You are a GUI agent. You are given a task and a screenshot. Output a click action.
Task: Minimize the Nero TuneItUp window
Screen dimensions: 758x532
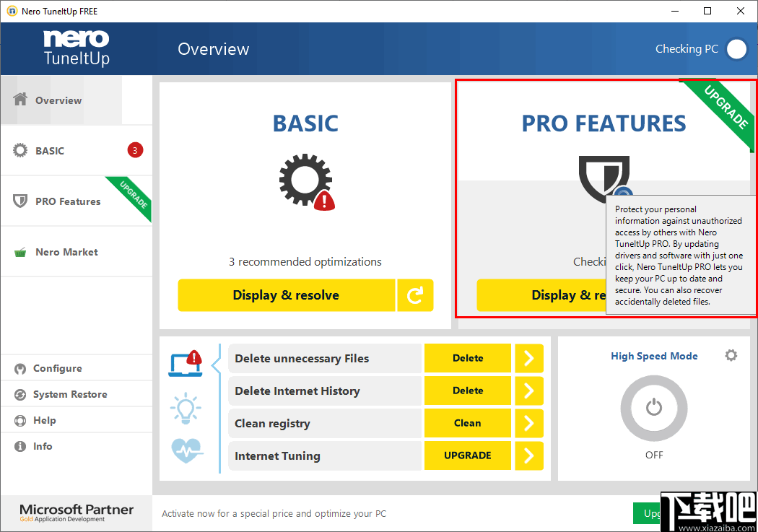click(x=675, y=11)
